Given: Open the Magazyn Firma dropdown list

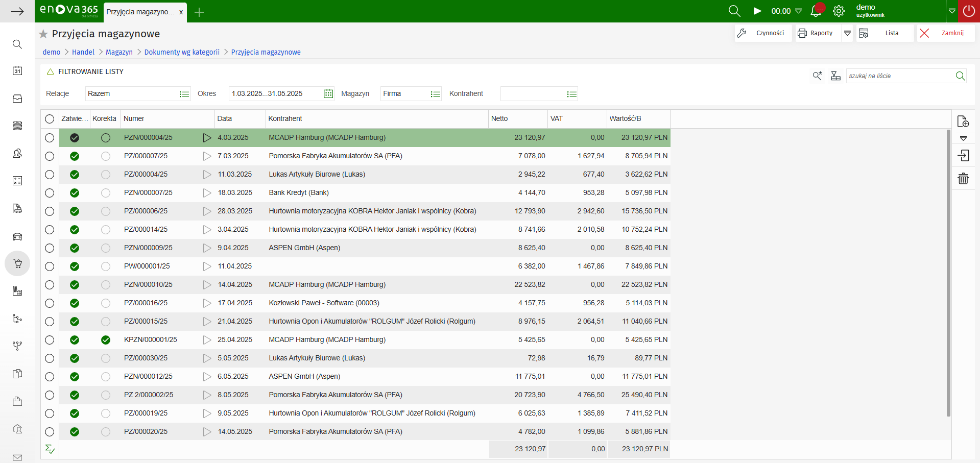Looking at the screenshot, I should tap(435, 94).
